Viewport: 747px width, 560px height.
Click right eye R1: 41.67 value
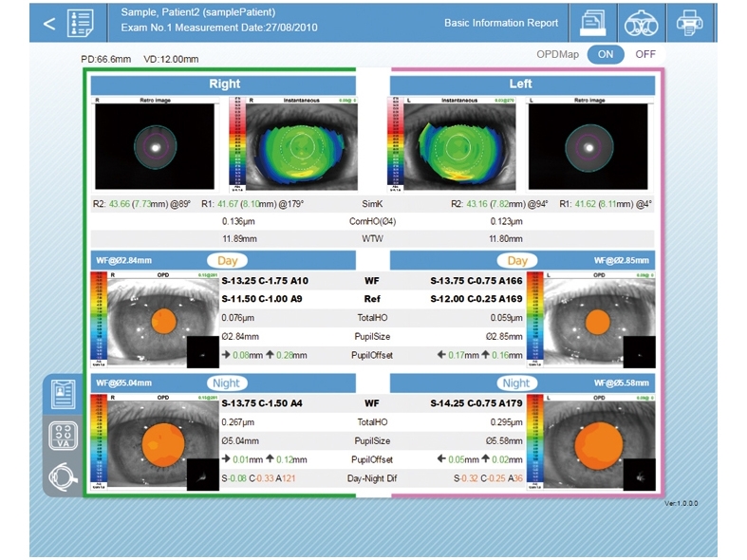[x=252, y=204]
